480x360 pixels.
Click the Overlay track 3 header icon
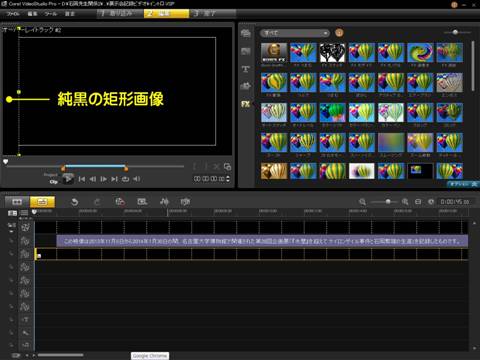click(x=25, y=267)
